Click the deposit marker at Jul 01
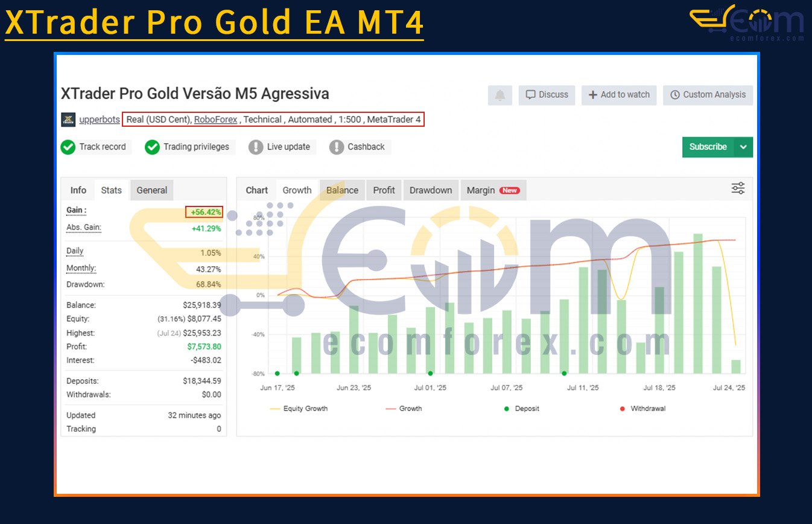This screenshot has width=812, height=524. (x=430, y=374)
